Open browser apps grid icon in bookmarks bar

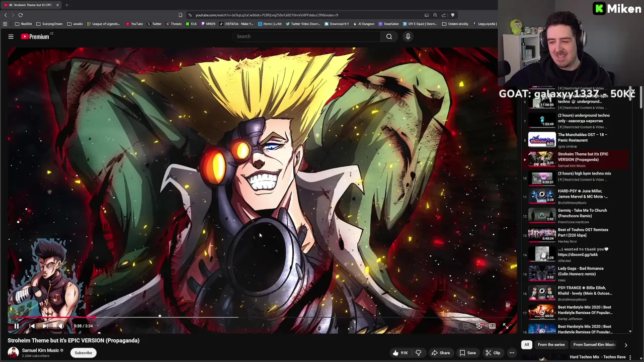[x=5, y=24]
